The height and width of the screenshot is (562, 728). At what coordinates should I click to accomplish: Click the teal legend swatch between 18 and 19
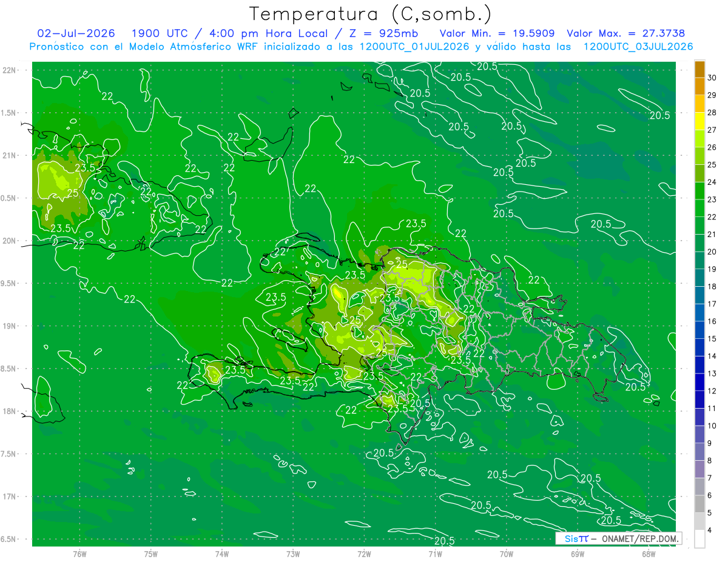pyautogui.click(x=699, y=278)
